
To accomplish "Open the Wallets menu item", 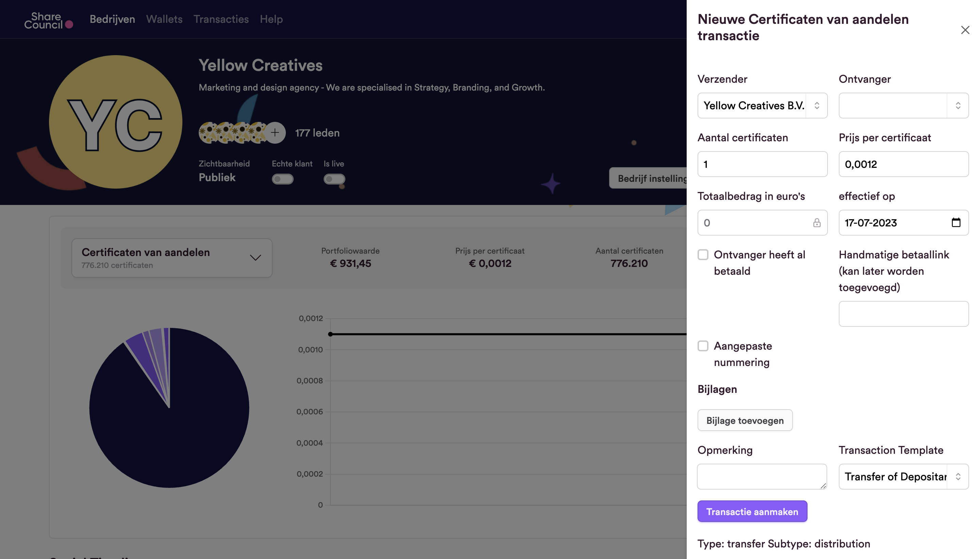I will pyautogui.click(x=164, y=19).
